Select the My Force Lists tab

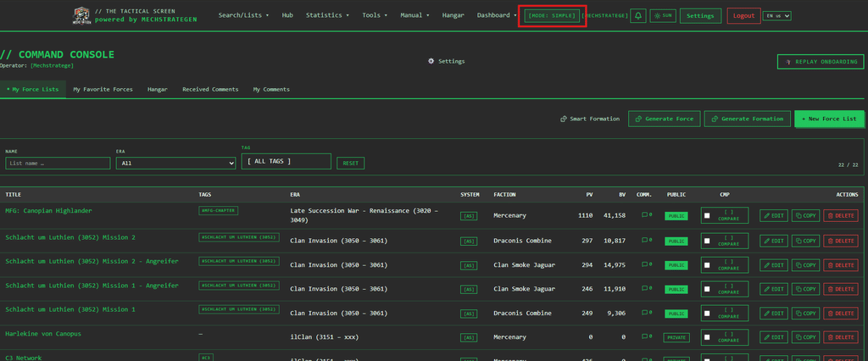coord(33,89)
